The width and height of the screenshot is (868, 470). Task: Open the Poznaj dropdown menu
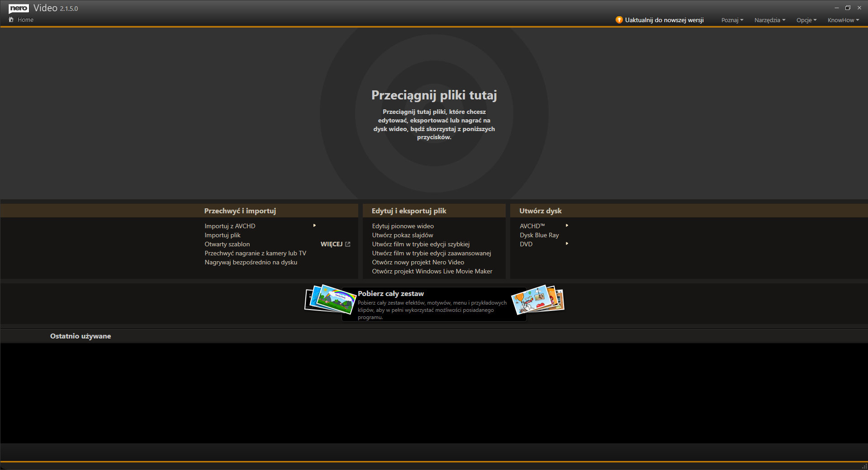click(x=732, y=20)
